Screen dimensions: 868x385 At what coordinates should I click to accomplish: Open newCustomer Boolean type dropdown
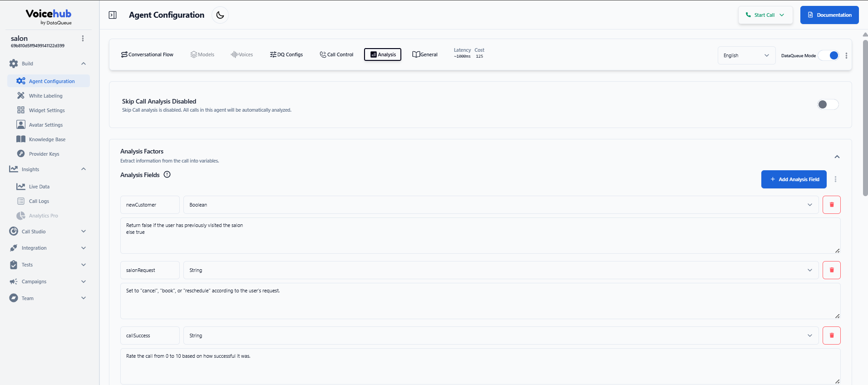pyautogui.click(x=501, y=205)
